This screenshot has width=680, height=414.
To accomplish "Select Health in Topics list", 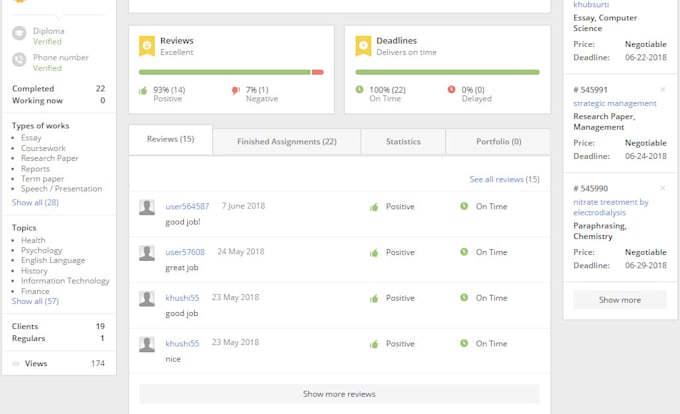I will [x=33, y=240].
